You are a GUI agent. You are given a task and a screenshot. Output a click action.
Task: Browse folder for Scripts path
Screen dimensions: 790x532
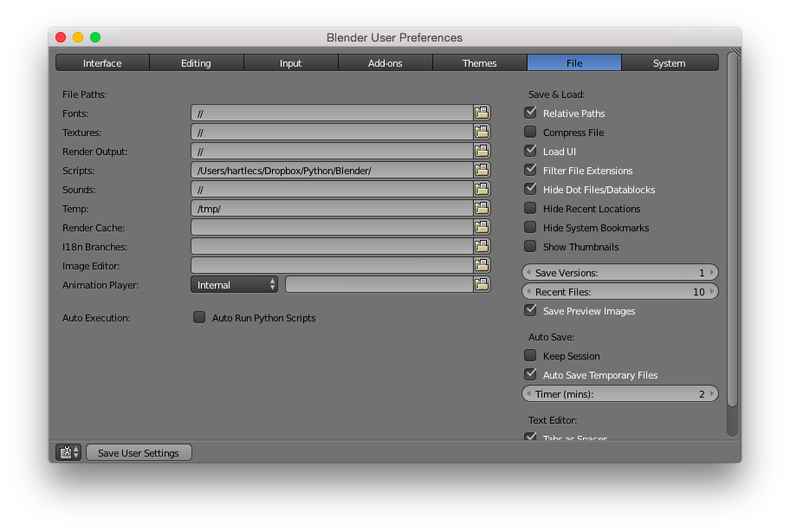point(482,171)
